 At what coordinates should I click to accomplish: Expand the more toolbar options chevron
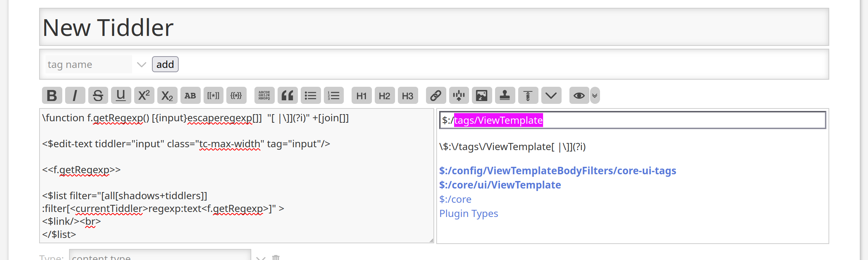551,96
